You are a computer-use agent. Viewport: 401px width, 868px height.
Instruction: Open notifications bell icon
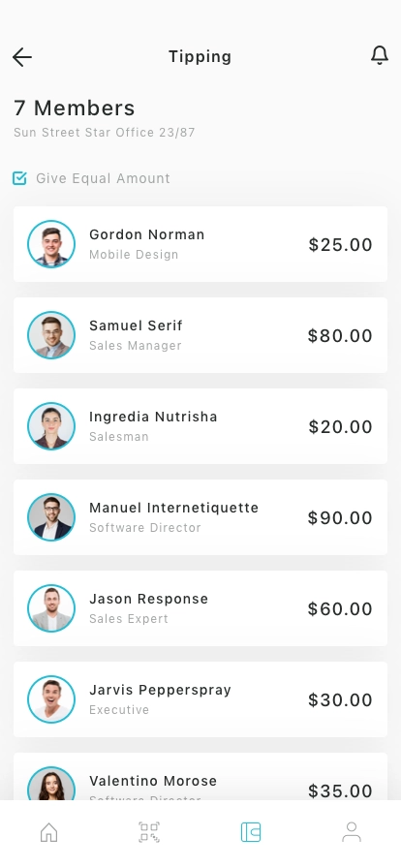tap(380, 56)
